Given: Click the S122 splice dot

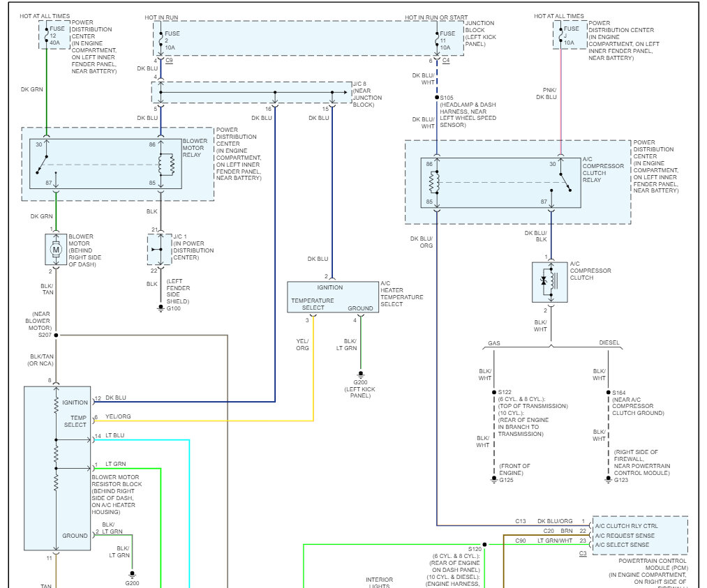Looking at the screenshot, I should [494, 393].
